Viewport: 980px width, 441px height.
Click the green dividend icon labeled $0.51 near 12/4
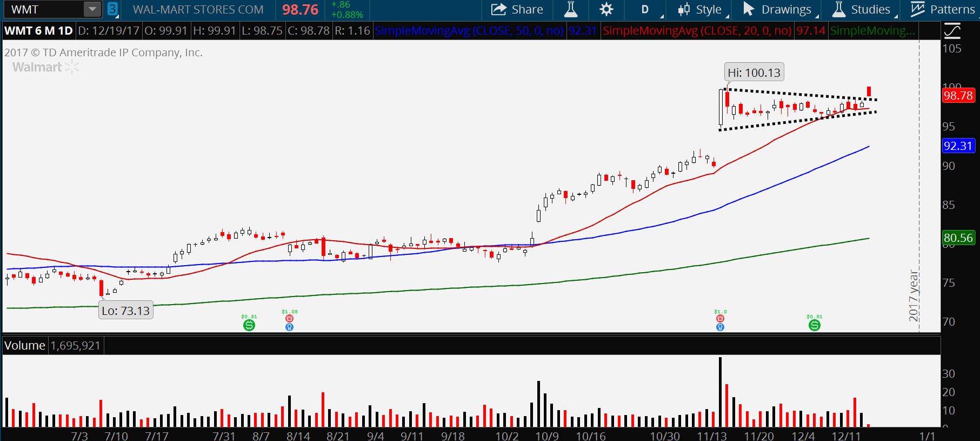pos(814,325)
